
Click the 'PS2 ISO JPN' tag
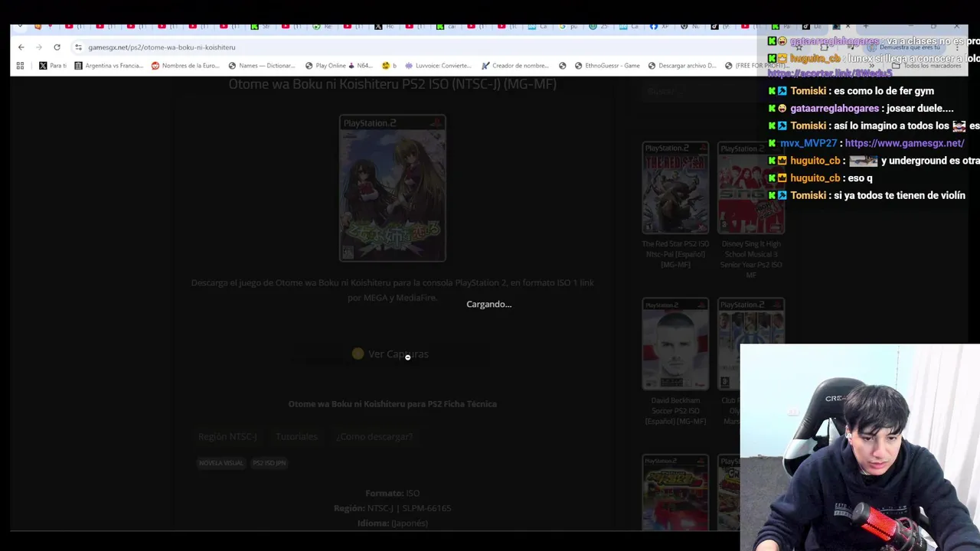pyautogui.click(x=269, y=463)
